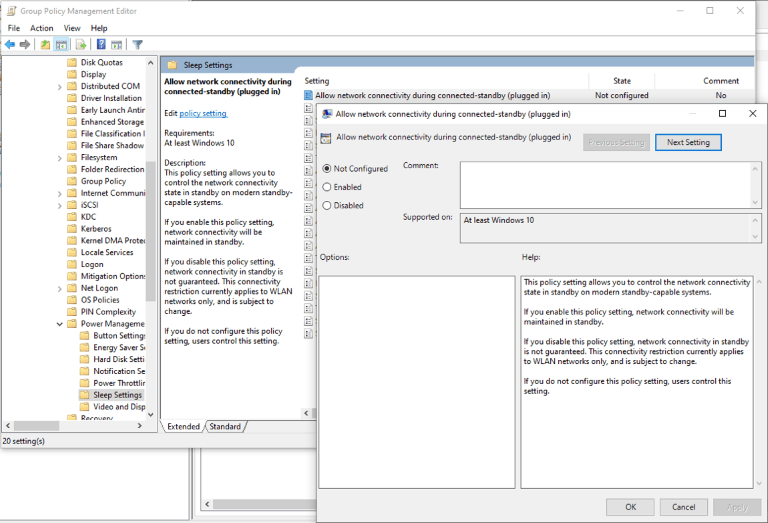Click the folder icon beside Group Policy
This screenshot has width=768, height=523.
click(x=72, y=181)
